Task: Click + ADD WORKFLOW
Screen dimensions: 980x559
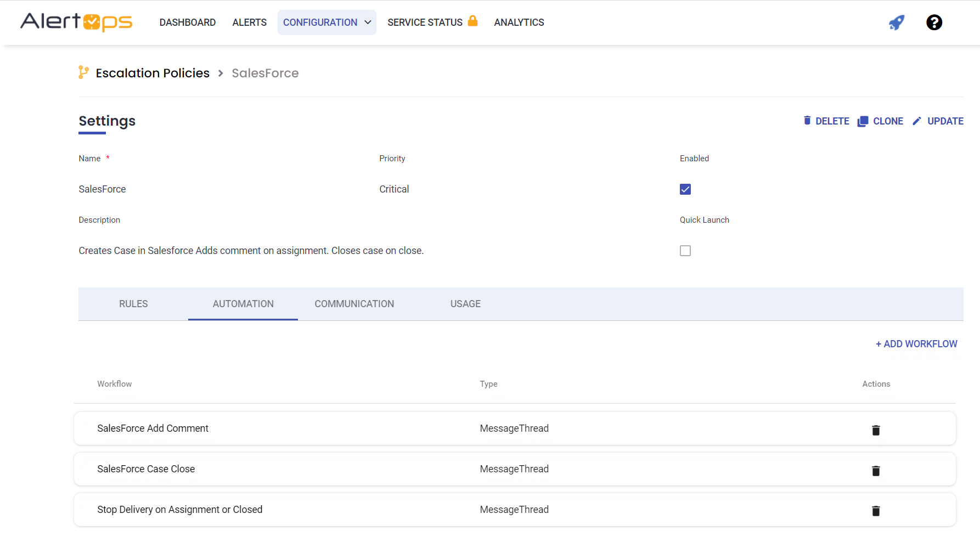Action: (x=916, y=344)
